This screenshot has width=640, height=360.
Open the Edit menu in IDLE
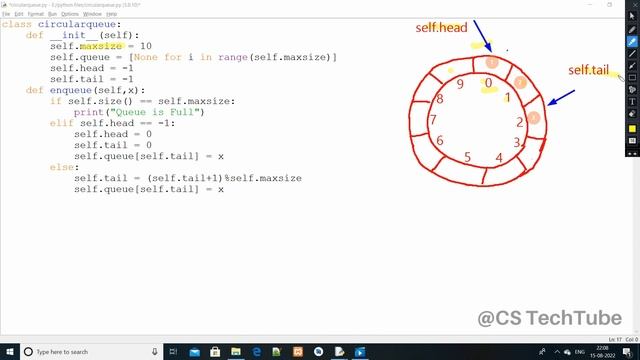tap(19, 14)
